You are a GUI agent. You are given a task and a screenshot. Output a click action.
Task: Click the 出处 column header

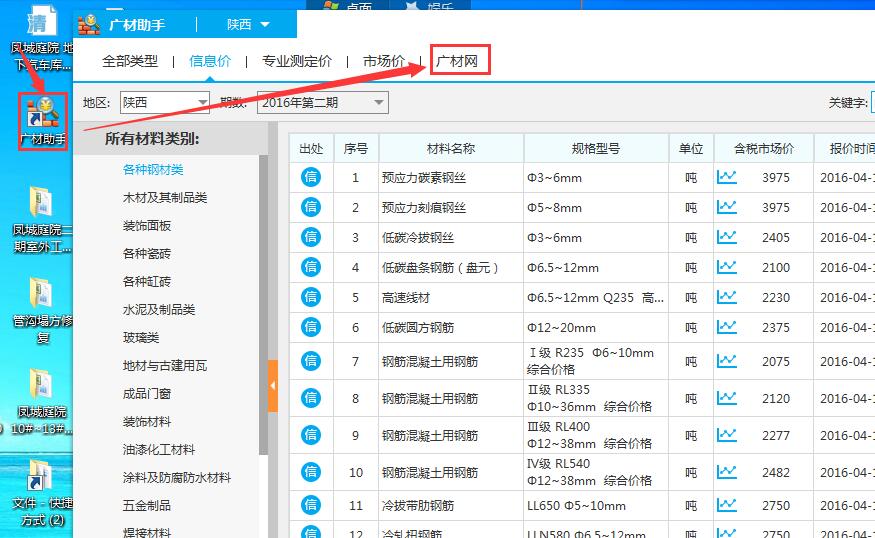coord(311,148)
